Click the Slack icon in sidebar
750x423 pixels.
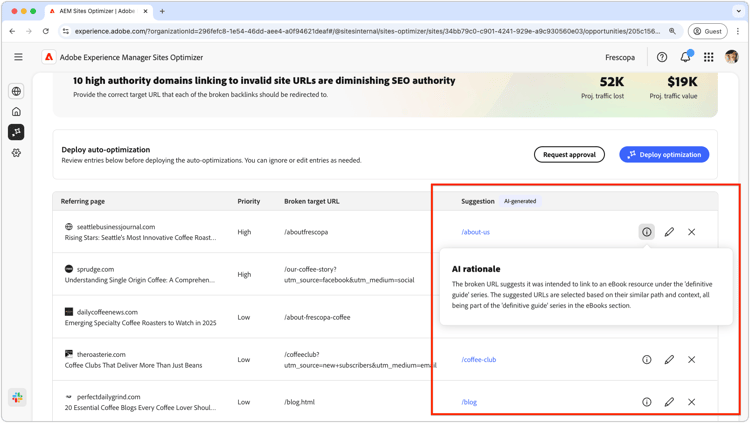click(17, 397)
